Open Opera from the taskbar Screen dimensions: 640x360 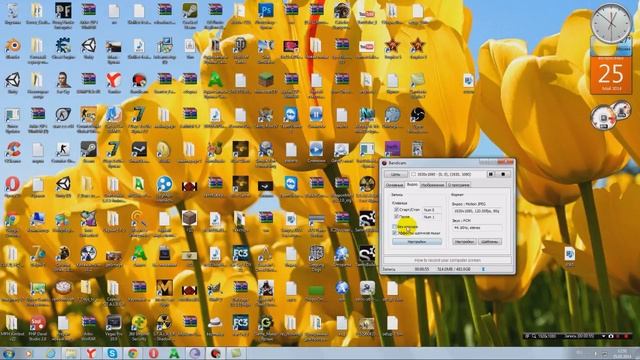[x=153, y=353]
